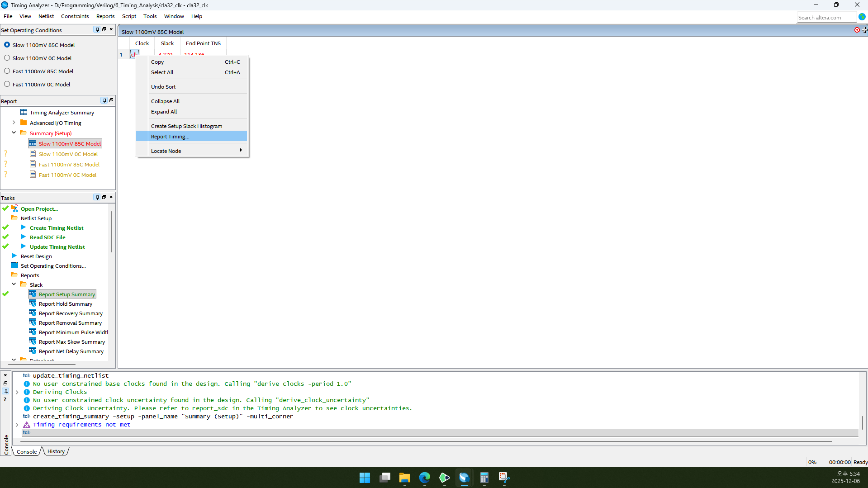The height and width of the screenshot is (488, 868).
Task: Select Fast 1100mV 0C Model radio button
Action: pyautogui.click(x=7, y=84)
